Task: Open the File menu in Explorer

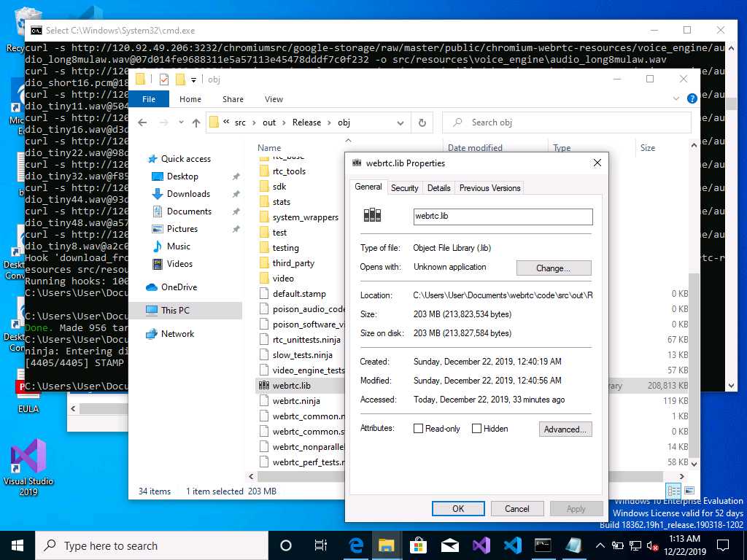Action: [x=149, y=99]
